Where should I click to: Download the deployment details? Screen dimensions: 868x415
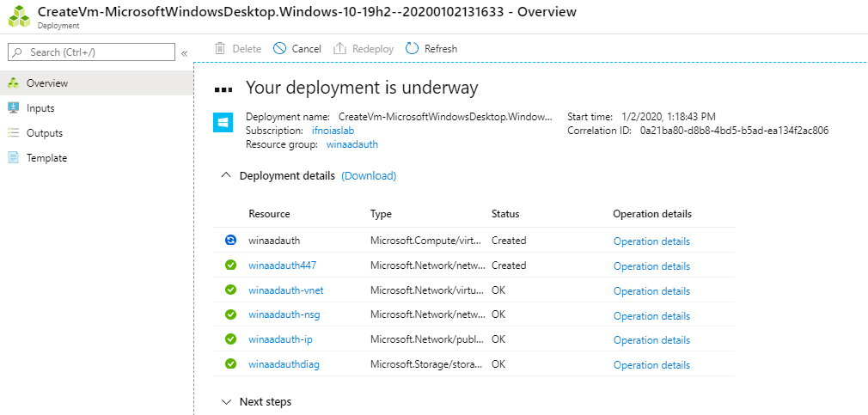pos(369,175)
